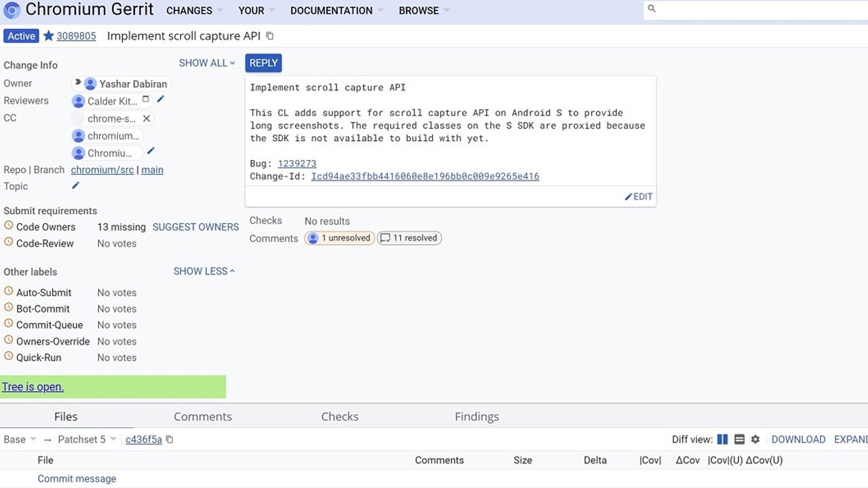Click the REPLY button
The image size is (868, 488).
pos(264,63)
